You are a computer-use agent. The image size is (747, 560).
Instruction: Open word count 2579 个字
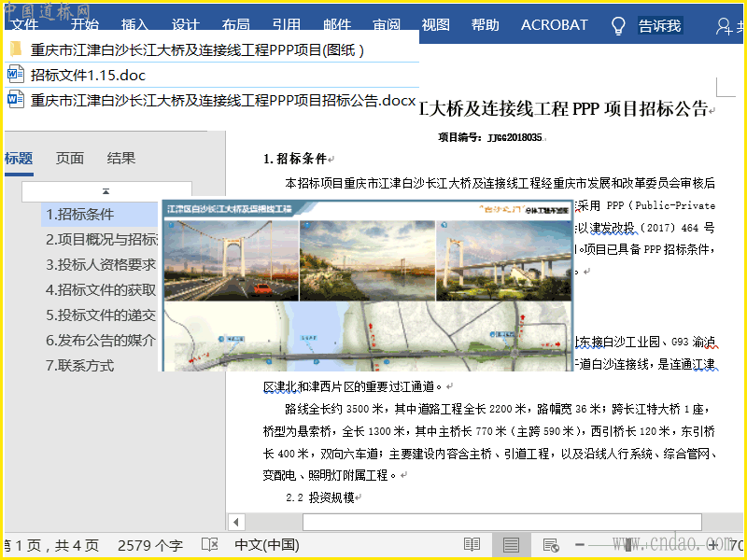(x=150, y=545)
